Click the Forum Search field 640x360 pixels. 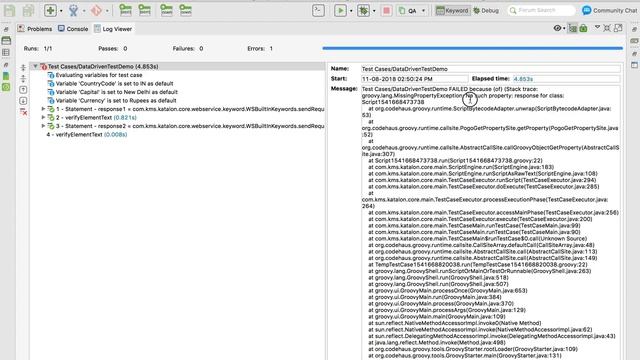coord(541,10)
